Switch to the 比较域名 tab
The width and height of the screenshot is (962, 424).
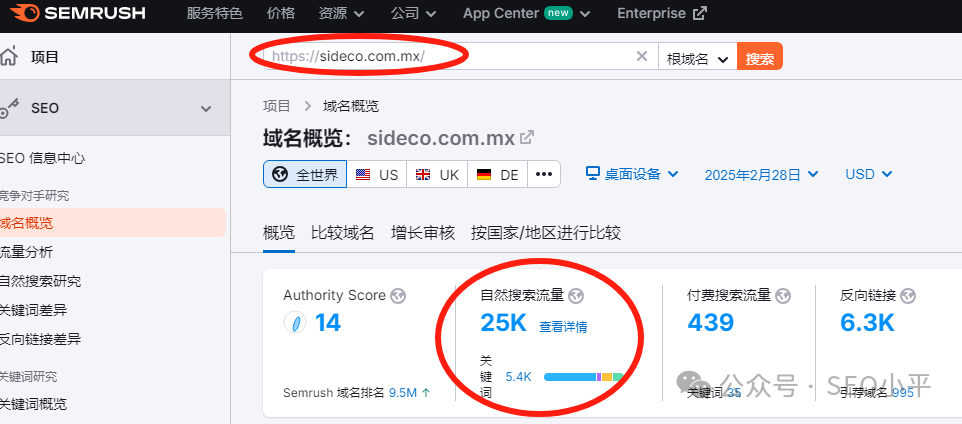click(x=342, y=233)
